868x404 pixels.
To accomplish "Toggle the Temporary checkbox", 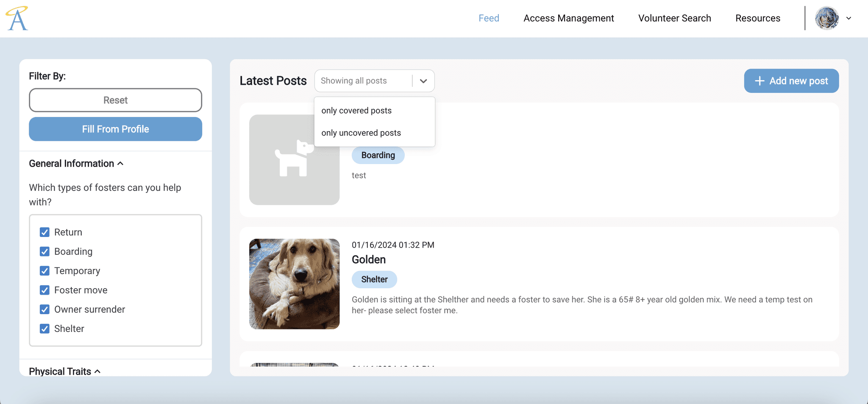I will point(45,271).
